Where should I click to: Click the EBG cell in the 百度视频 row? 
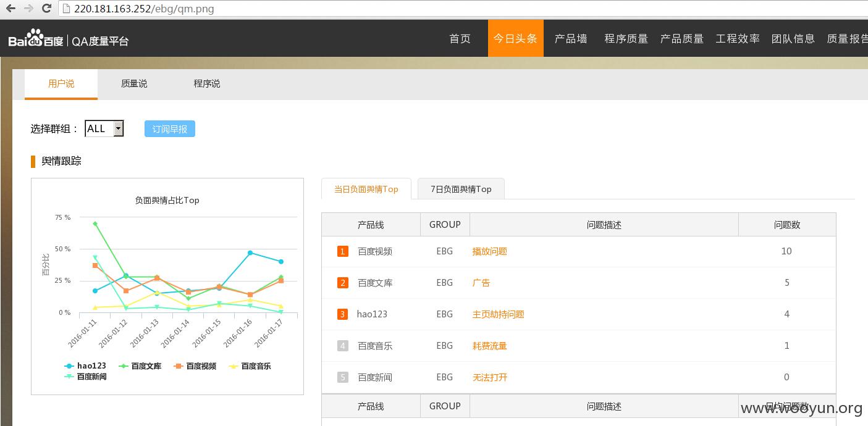444,251
